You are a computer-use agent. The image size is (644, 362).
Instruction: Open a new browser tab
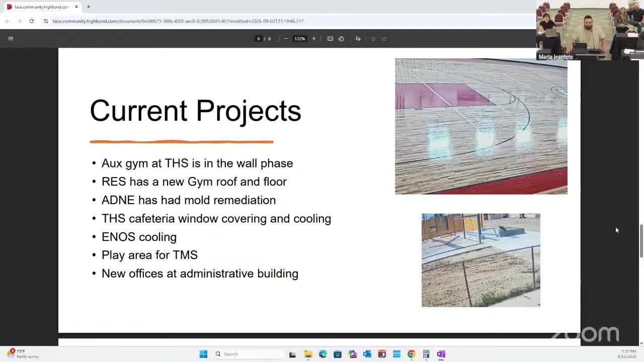coord(88,7)
